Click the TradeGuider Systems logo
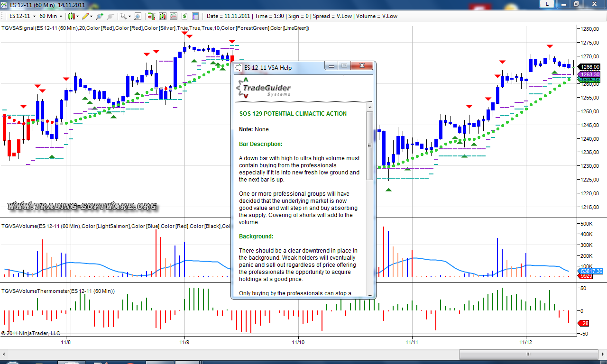607x364 pixels. click(264, 88)
